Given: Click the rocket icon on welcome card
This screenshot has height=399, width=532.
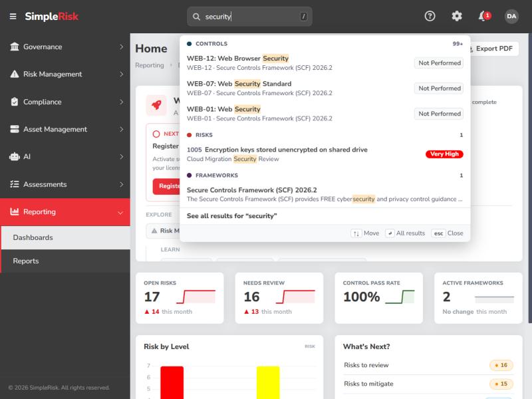Looking at the screenshot, I should point(156,105).
